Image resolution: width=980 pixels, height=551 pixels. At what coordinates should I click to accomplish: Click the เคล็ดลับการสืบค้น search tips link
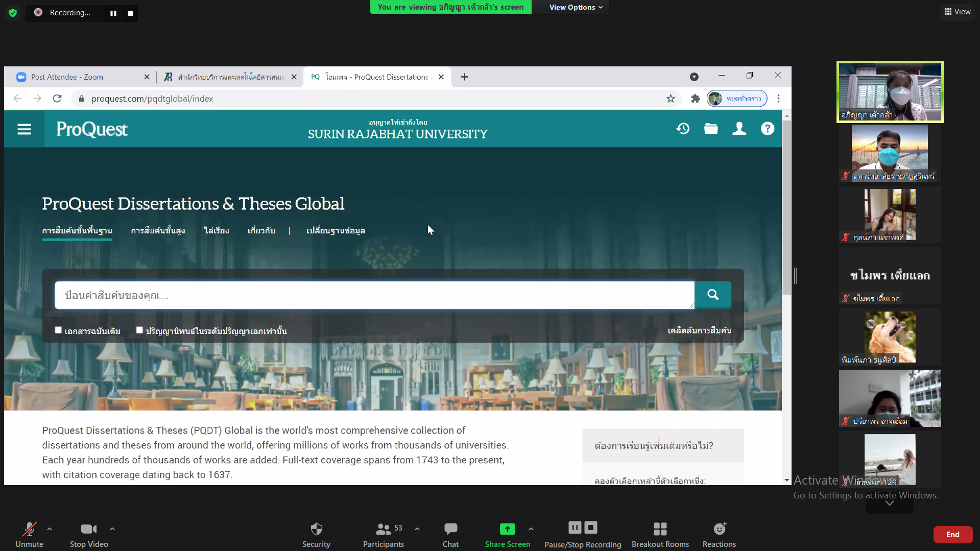699,331
